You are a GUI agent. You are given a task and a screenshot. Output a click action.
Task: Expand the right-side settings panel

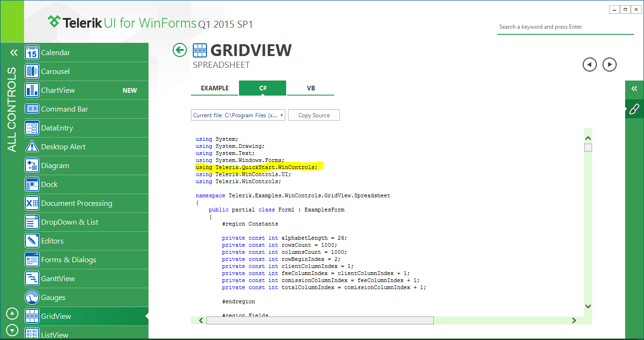click(x=635, y=89)
